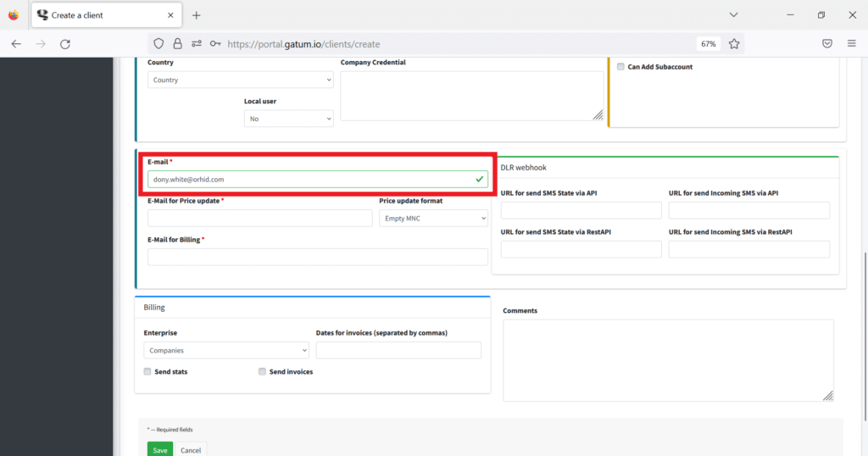The height and width of the screenshot is (456, 868).
Task: Click the DLR webhook heading
Action: tap(523, 167)
